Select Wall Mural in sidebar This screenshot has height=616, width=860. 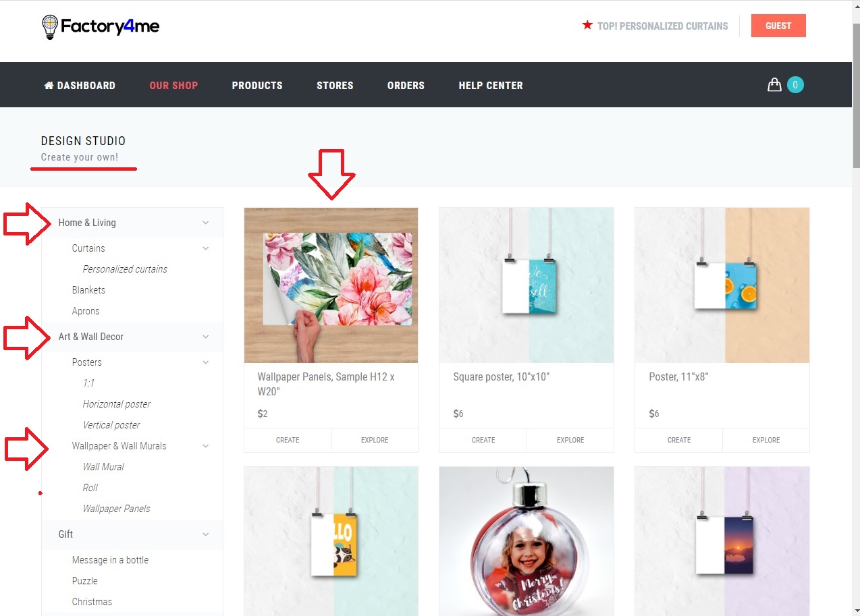click(103, 467)
